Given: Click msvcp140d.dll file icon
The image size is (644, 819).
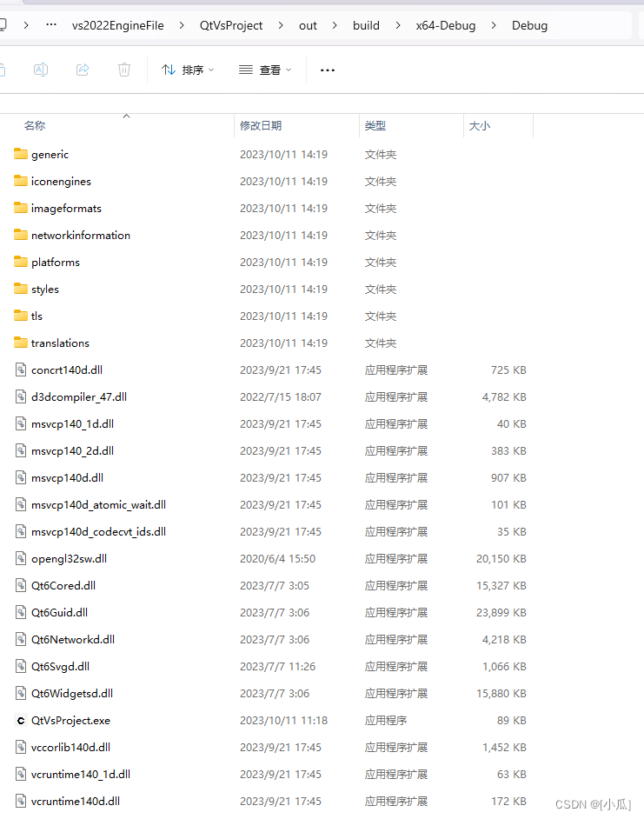Looking at the screenshot, I should (21, 477).
